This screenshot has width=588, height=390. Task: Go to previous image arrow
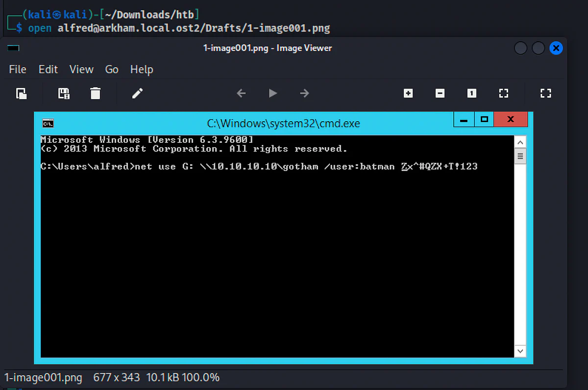241,93
